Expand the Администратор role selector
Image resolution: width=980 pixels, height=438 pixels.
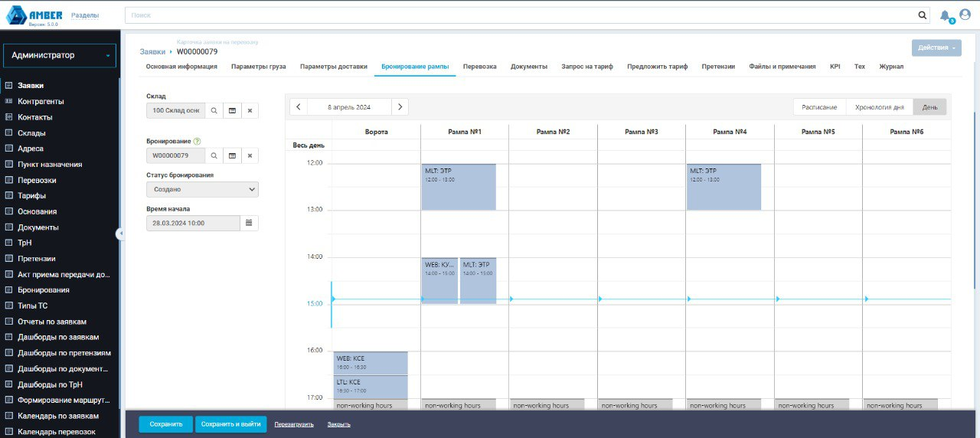60,55
